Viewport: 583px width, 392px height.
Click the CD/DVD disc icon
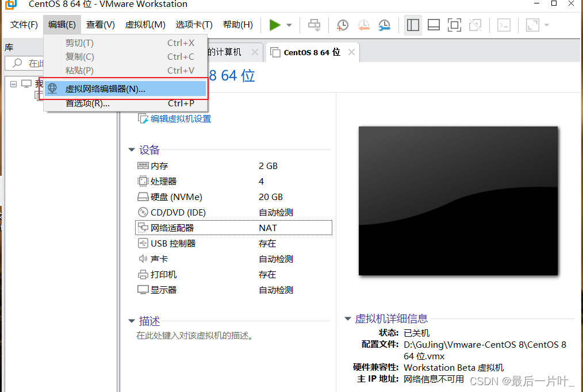coord(143,212)
